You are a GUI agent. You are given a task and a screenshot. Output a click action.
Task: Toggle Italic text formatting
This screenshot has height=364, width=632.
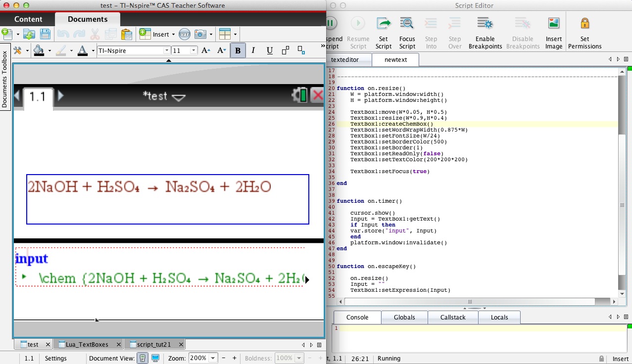point(253,50)
